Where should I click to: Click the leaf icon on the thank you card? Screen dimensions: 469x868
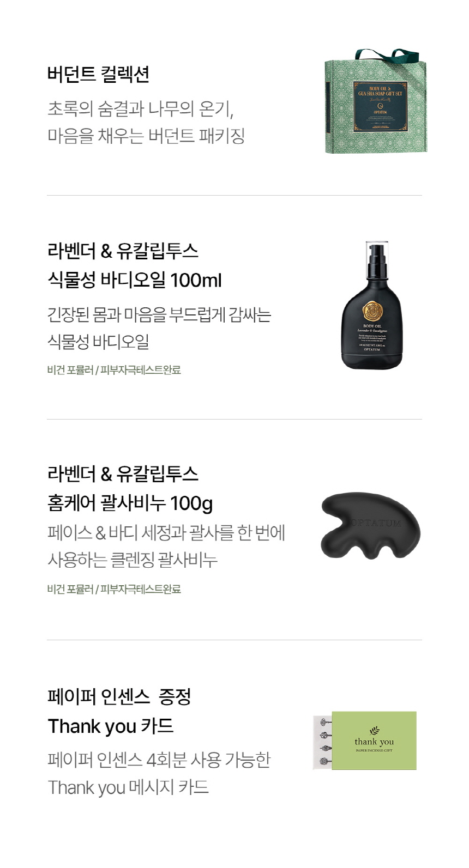374,731
